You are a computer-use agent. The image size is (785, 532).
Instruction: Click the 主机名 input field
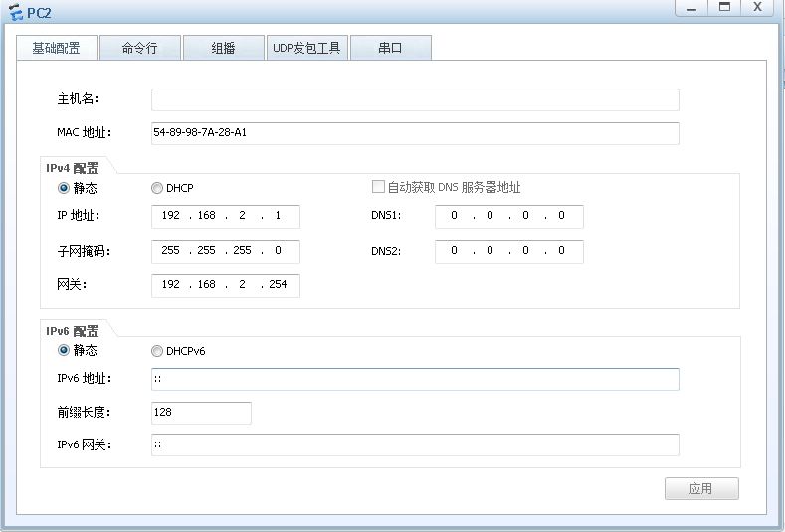[415, 99]
